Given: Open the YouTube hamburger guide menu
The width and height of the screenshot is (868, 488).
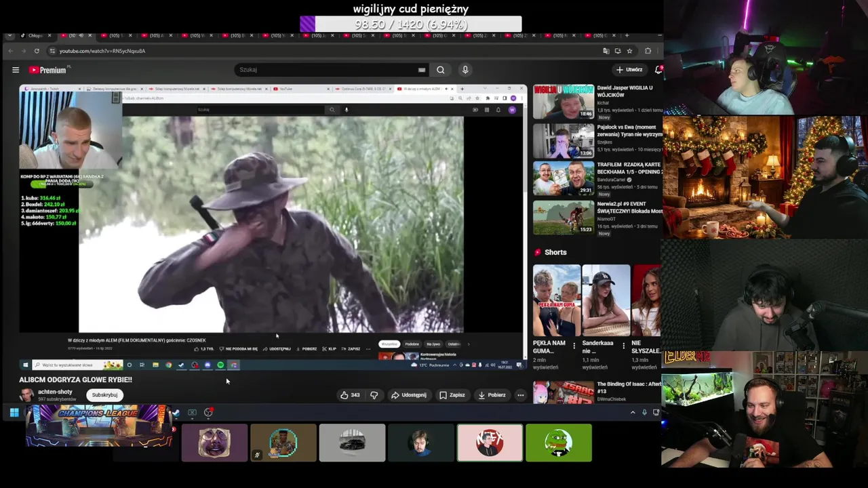Looking at the screenshot, I should [16, 70].
